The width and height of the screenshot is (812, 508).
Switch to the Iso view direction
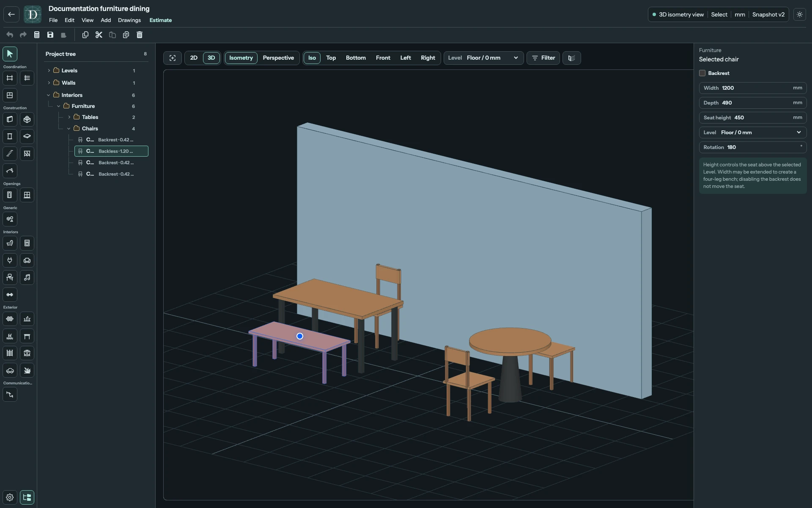click(312, 58)
